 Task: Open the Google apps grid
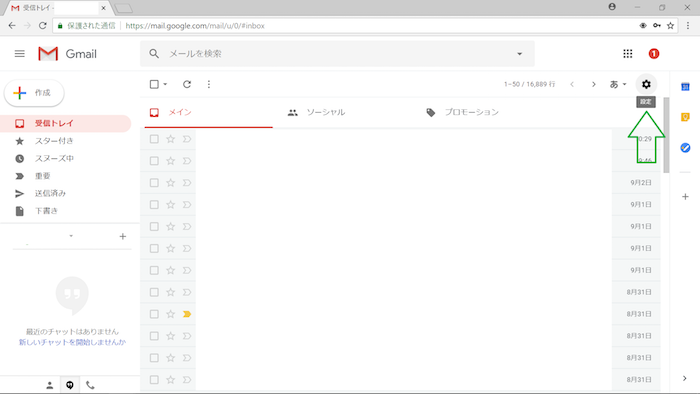tap(628, 54)
